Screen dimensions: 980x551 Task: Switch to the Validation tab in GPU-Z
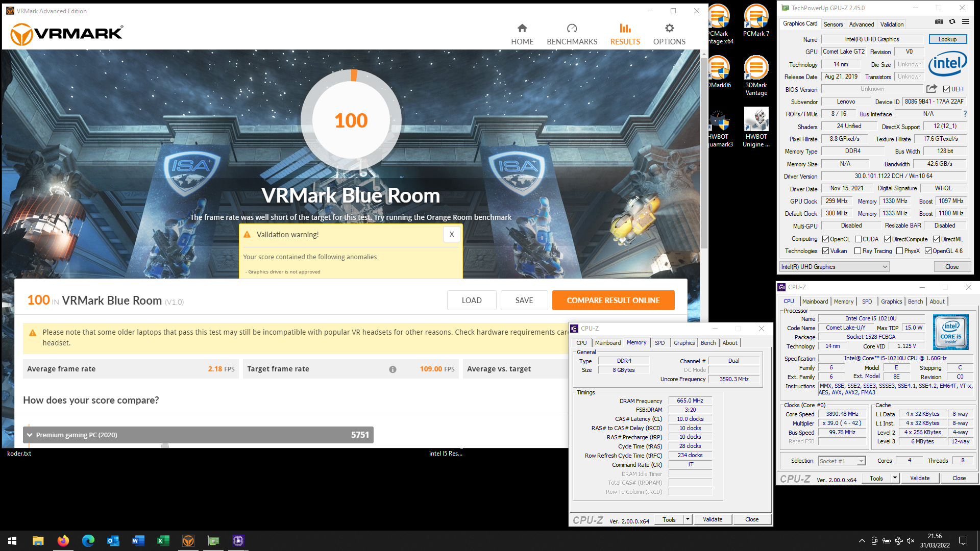point(892,24)
